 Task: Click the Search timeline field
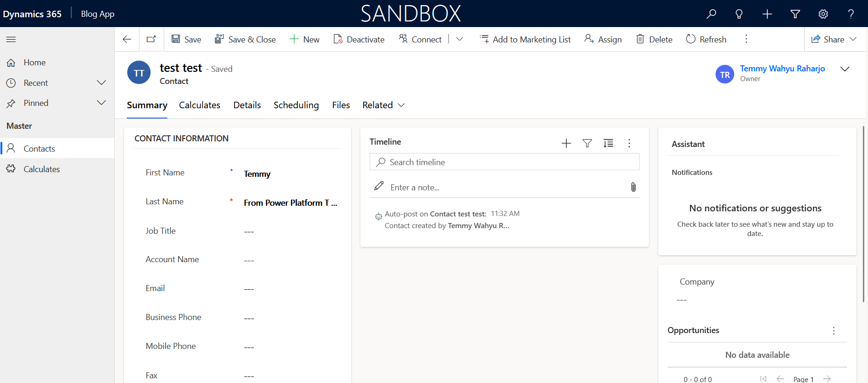(504, 162)
